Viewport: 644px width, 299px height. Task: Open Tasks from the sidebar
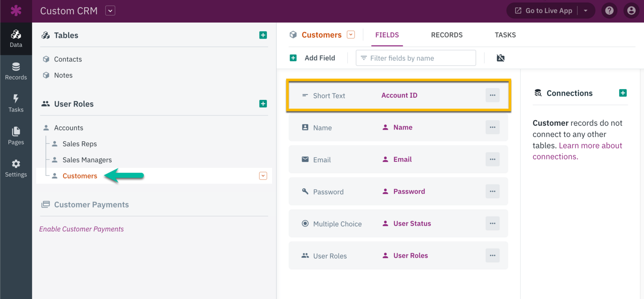tap(16, 103)
